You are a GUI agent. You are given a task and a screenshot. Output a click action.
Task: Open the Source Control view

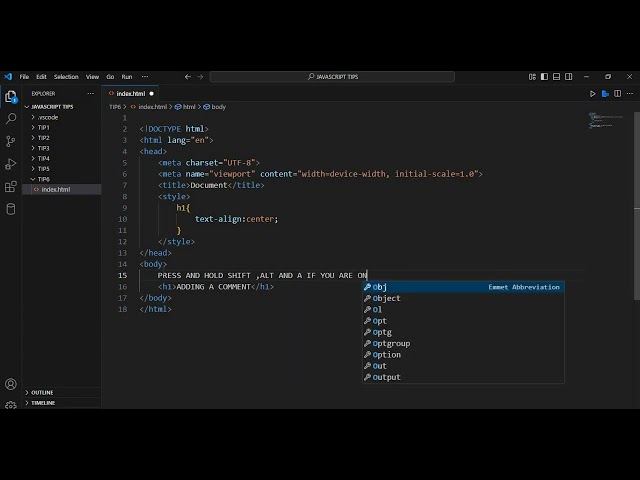click(11, 141)
